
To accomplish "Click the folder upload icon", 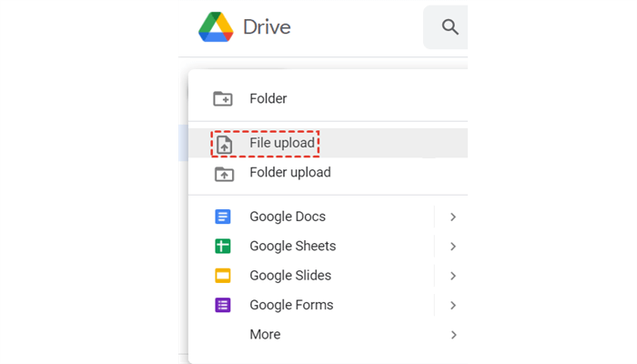I will tap(223, 173).
